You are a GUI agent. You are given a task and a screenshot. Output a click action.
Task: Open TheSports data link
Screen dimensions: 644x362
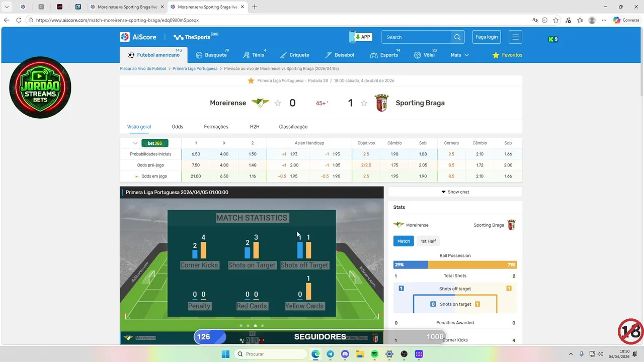click(196, 37)
